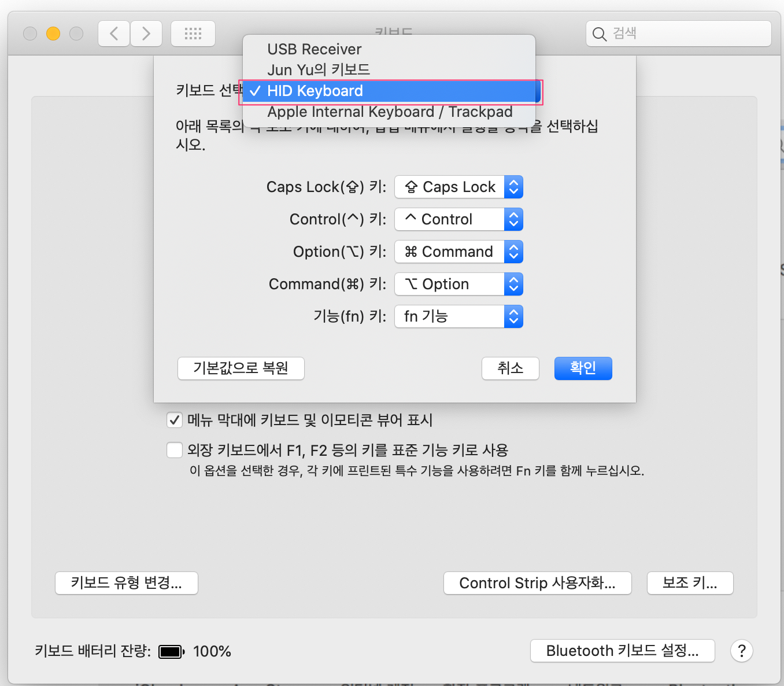The width and height of the screenshot is (784, 686).
Task: Select USB Receiver from keyboard list
Action: coord(315,49)
